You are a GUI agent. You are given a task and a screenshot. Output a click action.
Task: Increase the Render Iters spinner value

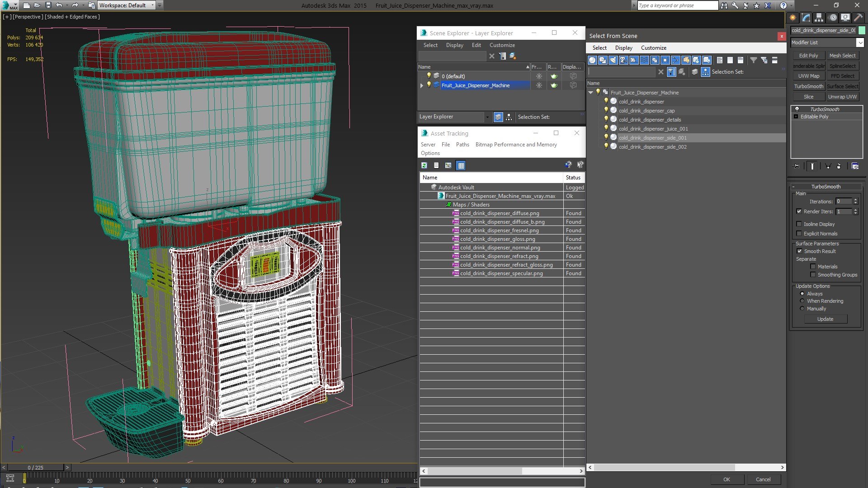coord(855,210)
